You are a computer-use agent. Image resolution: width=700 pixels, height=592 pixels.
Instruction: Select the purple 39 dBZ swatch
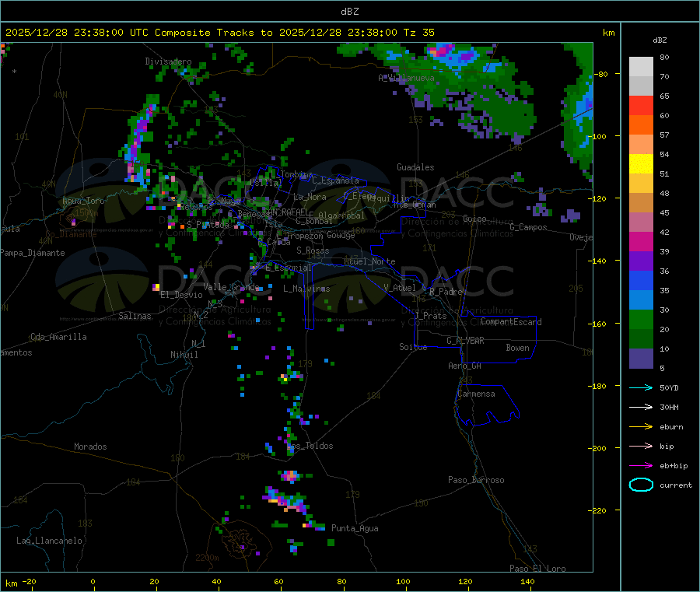pyautogui.click(x=641, y=261)
